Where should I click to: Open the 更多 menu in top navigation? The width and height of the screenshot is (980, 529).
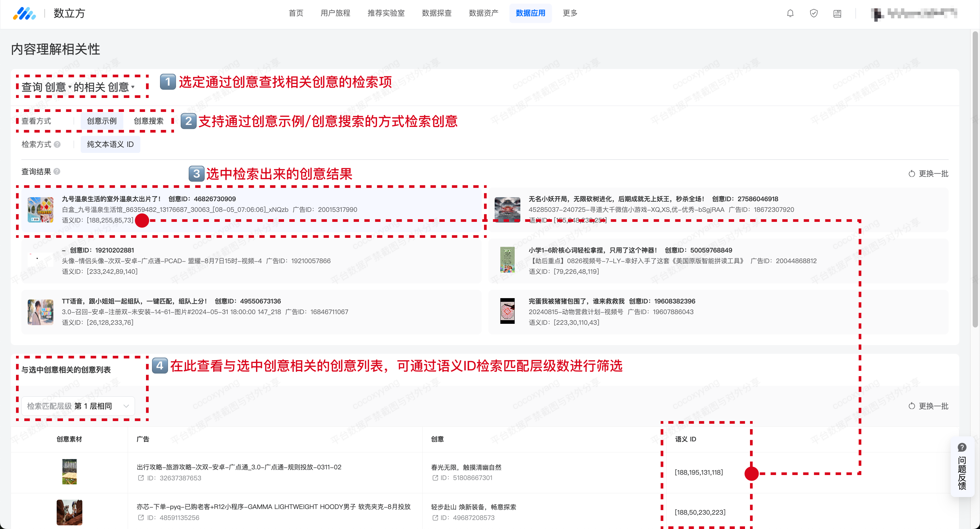click(570, 13)
